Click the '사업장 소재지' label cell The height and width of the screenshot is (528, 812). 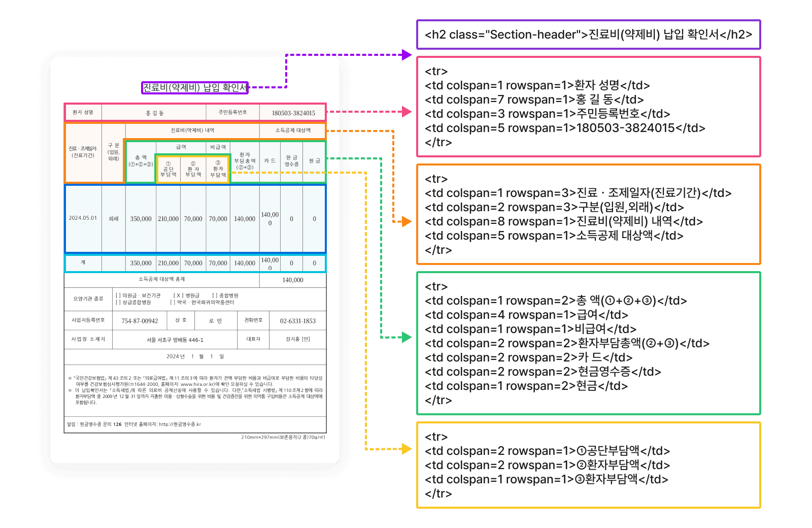(x=88, y=339)
